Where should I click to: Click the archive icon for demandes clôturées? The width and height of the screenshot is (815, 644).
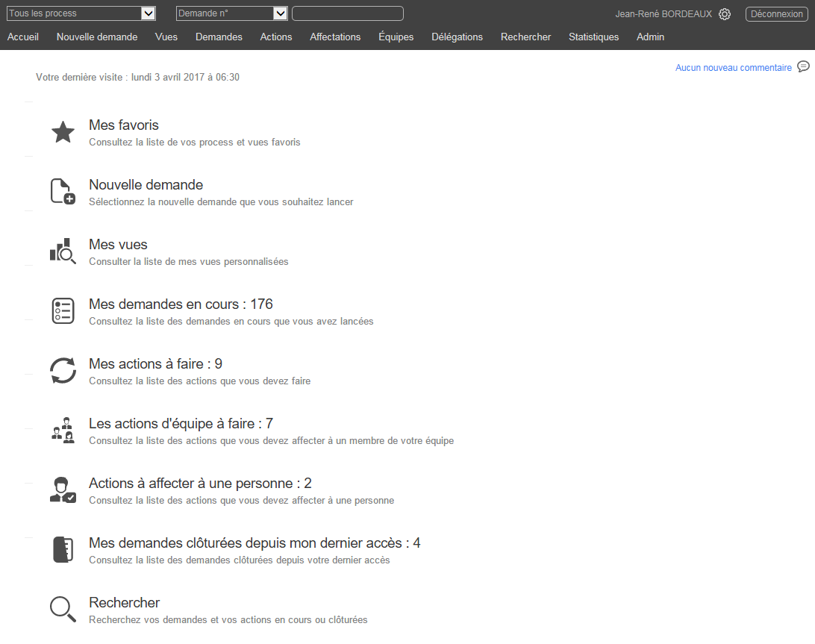(x=63, y=550)
